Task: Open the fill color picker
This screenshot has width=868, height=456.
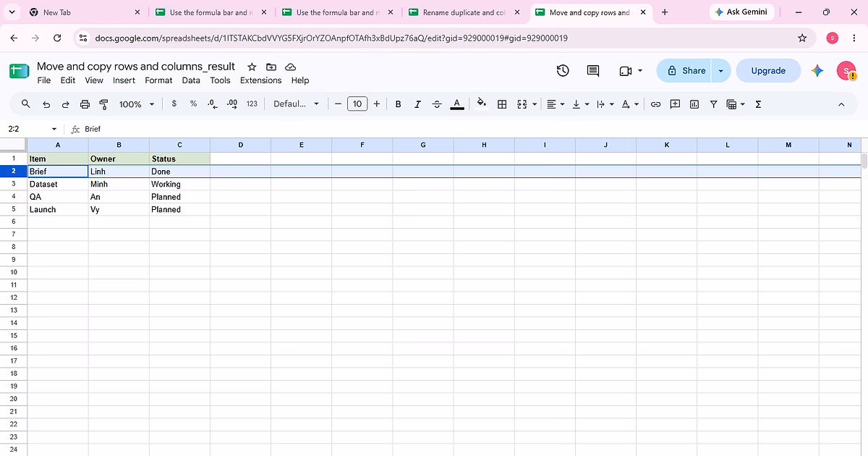Action: coord(482,104)
